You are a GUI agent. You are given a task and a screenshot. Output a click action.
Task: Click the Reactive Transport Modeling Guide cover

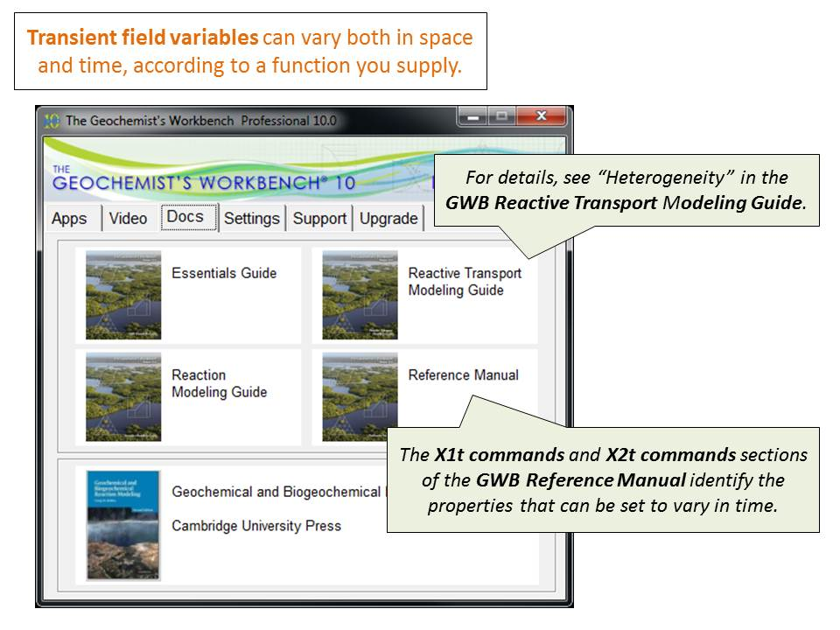point(360,295)
